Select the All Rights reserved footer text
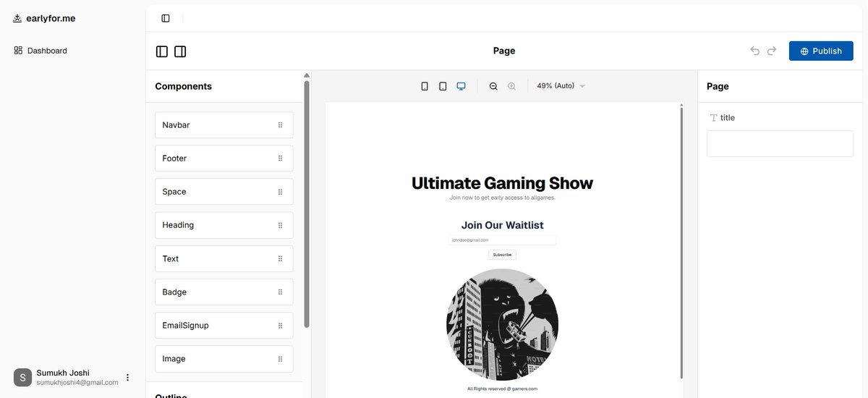868x398 pixels. pyautogui.click(x=502, y=389)
